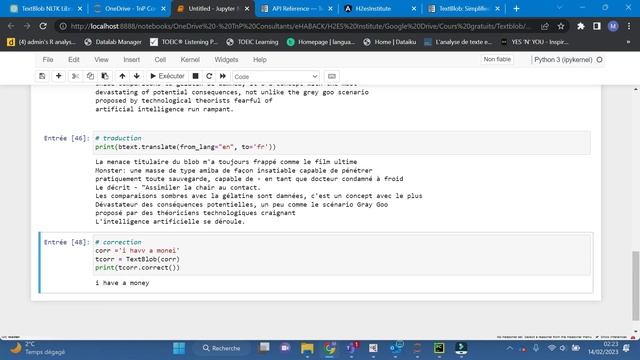Restart the kernel icon
The image size is (640, 360).
point(209,76)
